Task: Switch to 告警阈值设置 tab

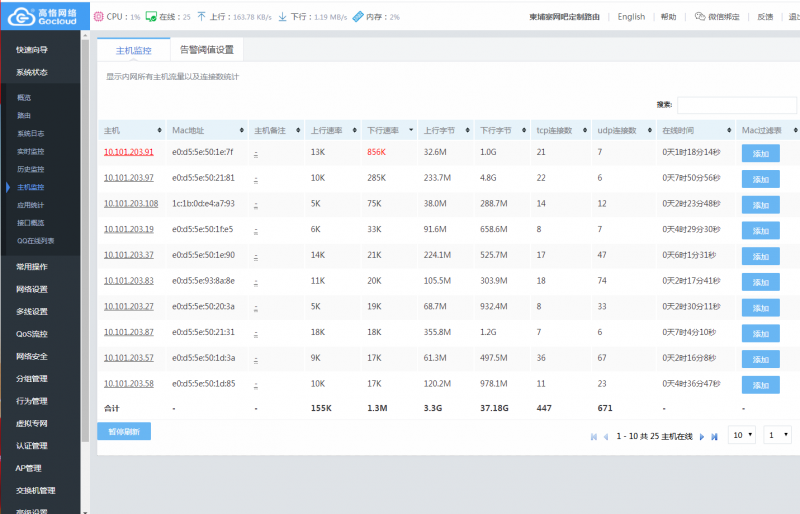Action: (x=207, y=50)
